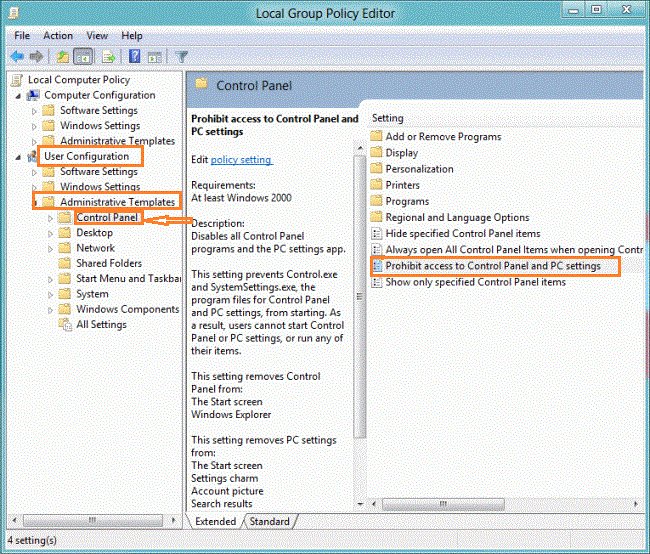Select the Network tree item
This screenshot has height=554, width=650.
pyautogui.click(x=95, y=248)
